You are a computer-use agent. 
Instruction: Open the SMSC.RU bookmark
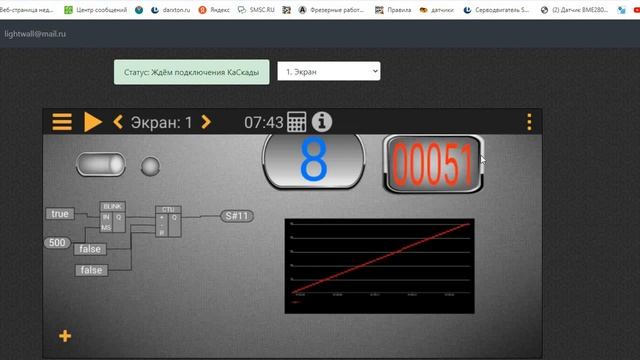click(x=256, y=10)
